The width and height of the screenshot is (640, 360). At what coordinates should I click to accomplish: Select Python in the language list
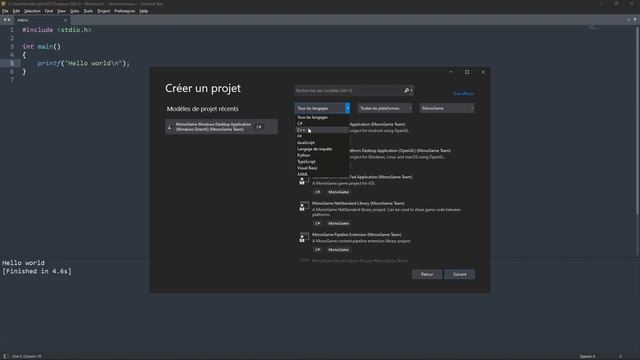pyautogui.click(x=322, y=156)
